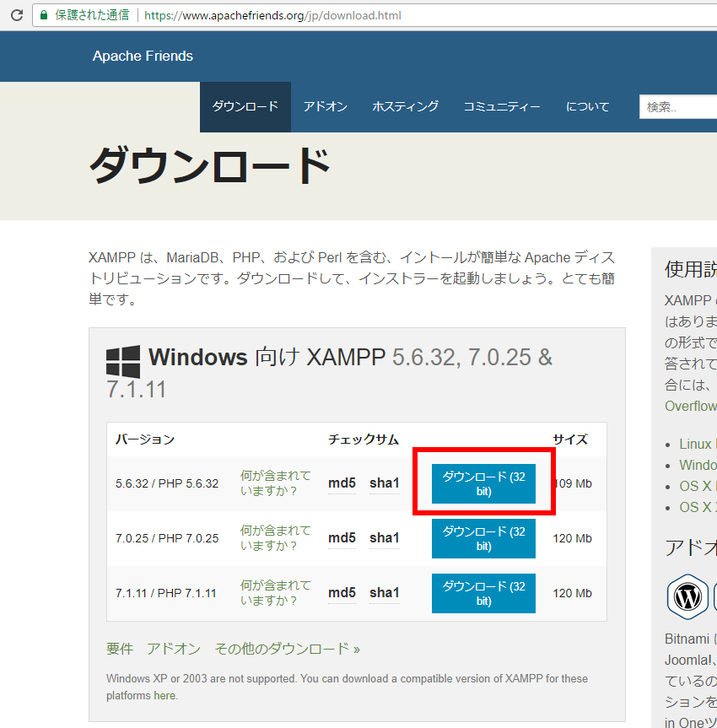Open 何が含まれていますか link for 7.0.25
This screenshot has width=717, height=728.
275,538
